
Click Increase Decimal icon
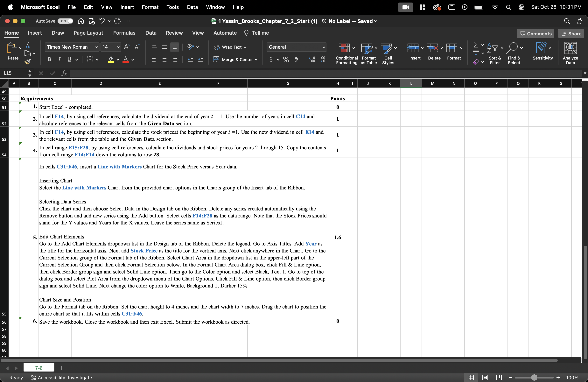(312, 60)
